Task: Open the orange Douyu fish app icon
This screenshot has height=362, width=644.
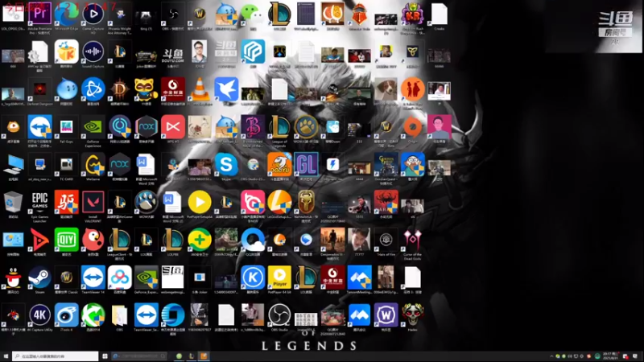Action: tap(279, 165)
